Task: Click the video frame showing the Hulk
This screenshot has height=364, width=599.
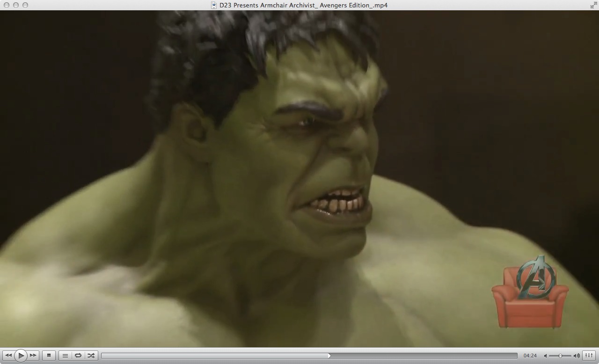Action: (299, 179)
